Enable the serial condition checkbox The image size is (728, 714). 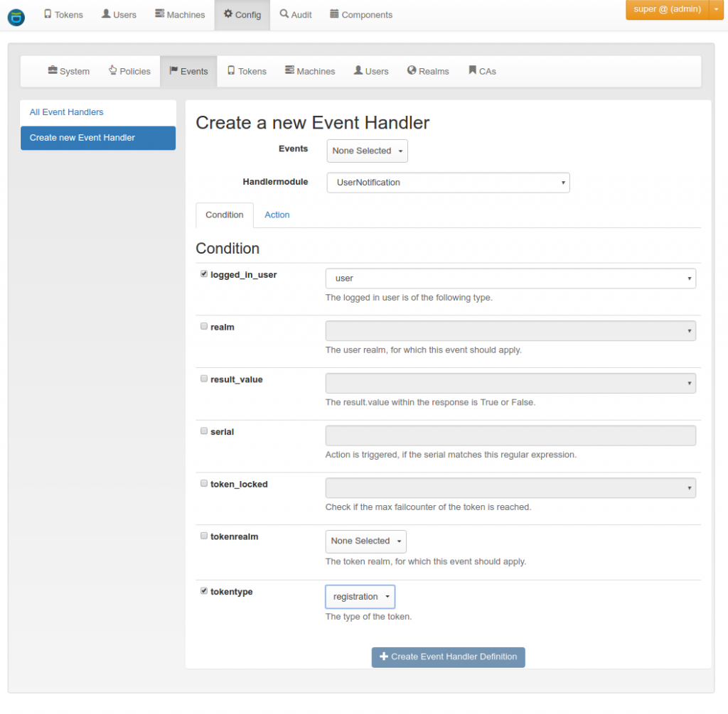204,431
